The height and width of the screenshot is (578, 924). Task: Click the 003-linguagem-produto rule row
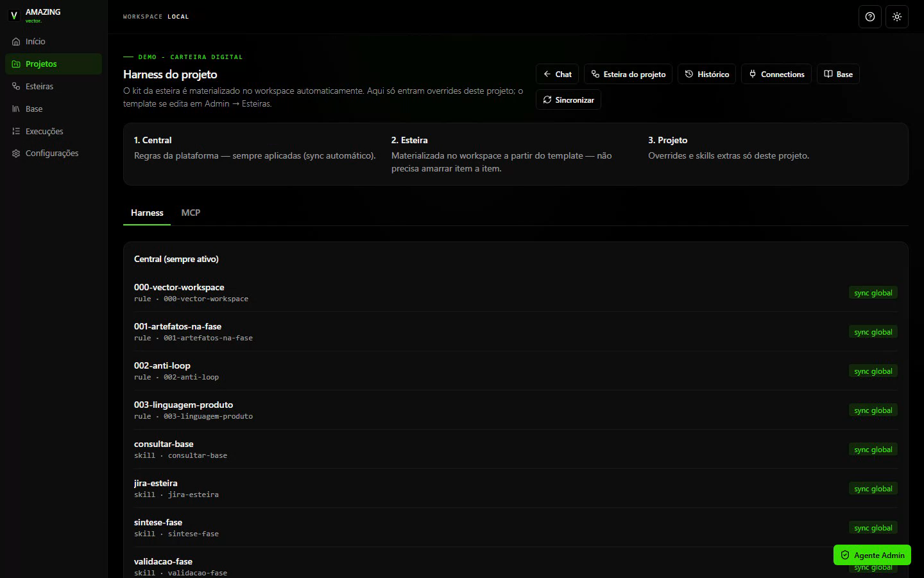tap(515, 410)
